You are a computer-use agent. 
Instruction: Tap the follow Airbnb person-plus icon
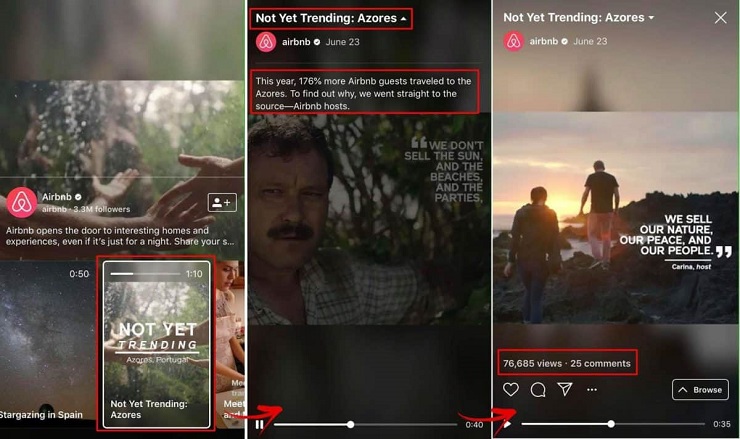222,203
